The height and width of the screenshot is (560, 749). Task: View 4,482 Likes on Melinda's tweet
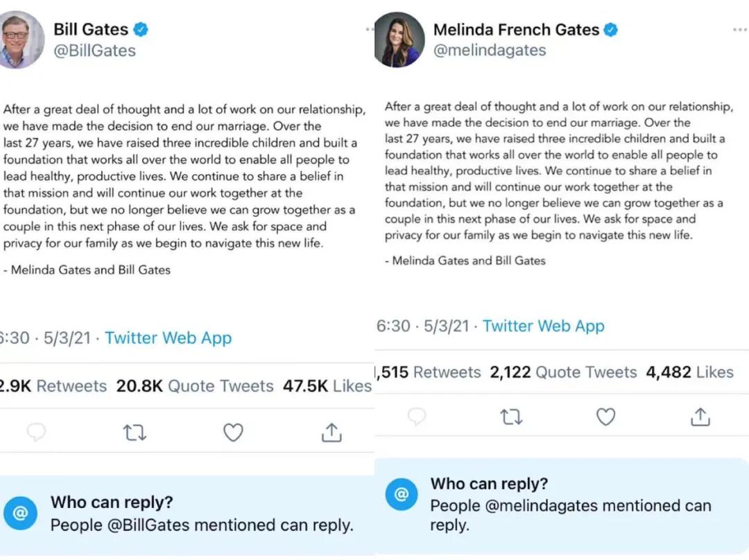[x=689, y=372]
